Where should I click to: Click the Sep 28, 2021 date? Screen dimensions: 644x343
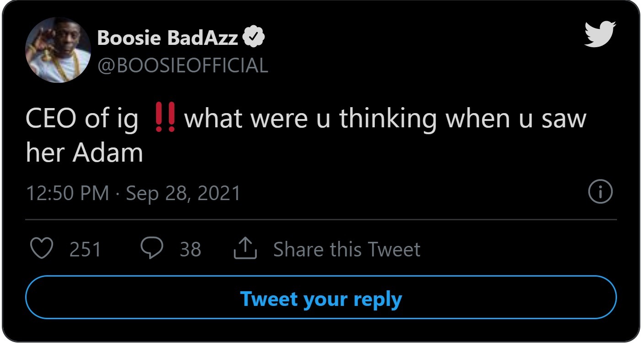tap(183, 193)
